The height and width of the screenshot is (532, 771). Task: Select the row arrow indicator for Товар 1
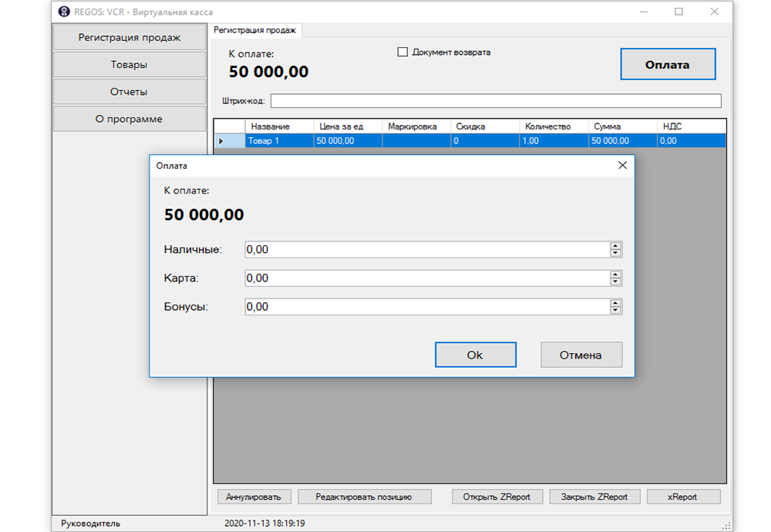[x=222, y=141]
